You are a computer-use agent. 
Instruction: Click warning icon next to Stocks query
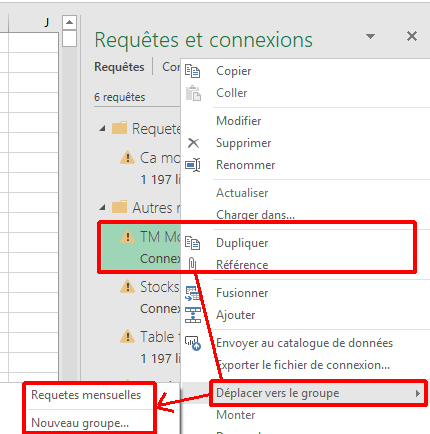(x=127, y=287)
